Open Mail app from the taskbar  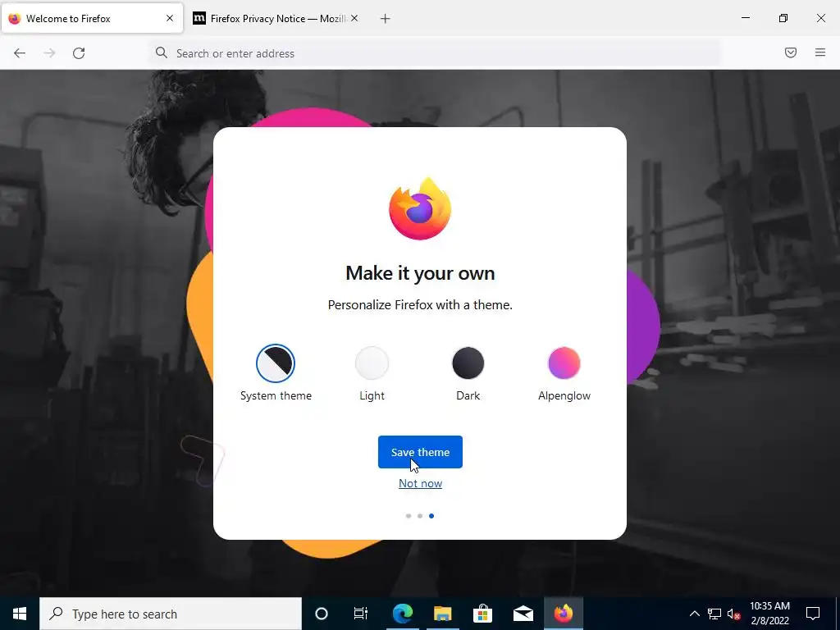[523, 614]
